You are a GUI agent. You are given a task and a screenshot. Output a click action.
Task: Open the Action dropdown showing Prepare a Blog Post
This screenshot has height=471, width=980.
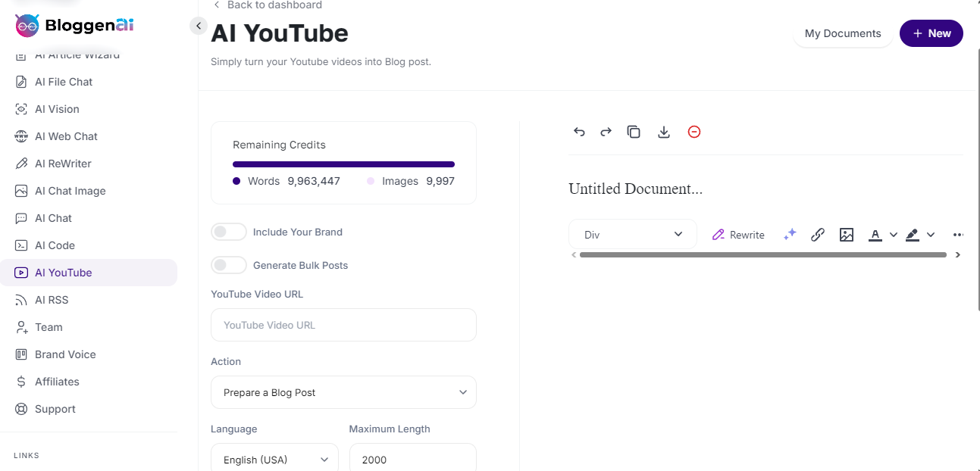tap(343, 392)
